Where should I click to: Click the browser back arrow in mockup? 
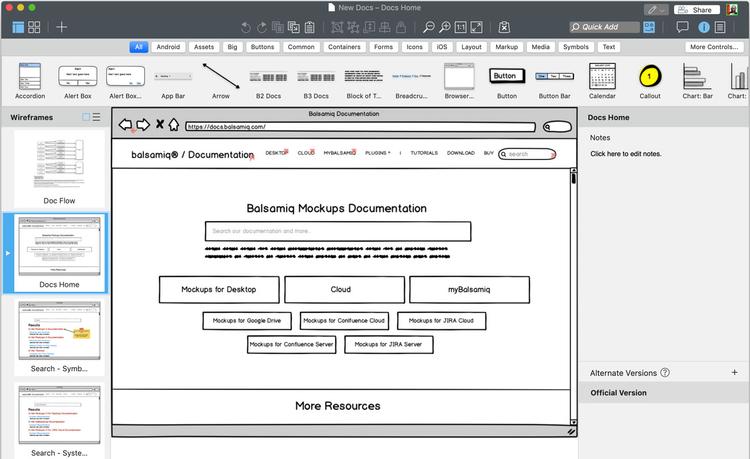(x=125, y=125)
